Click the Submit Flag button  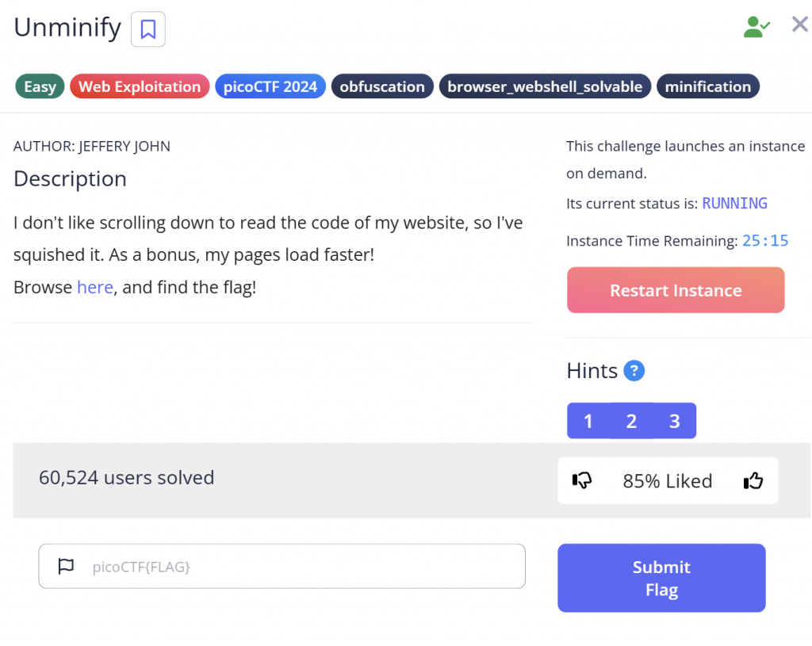coord(661,578)
